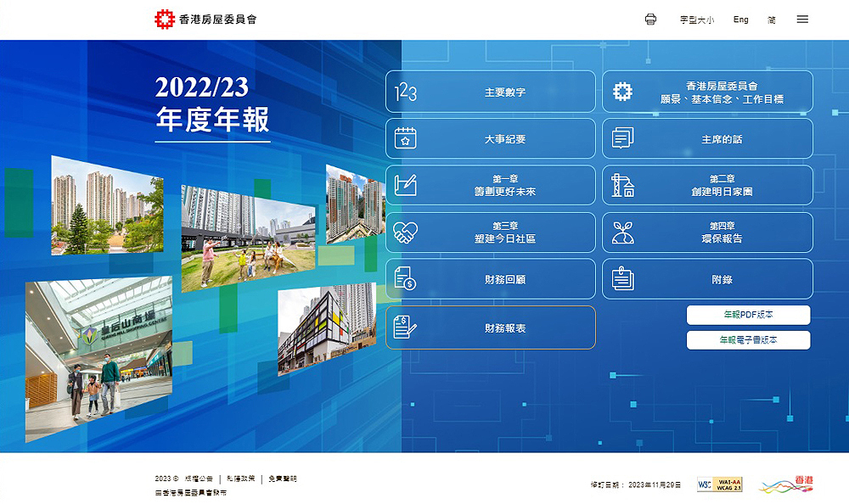The image size is (849, 504).
Task: Open the 字型大小 font size option
Action: pyautogui.click(x=696, y=20)
